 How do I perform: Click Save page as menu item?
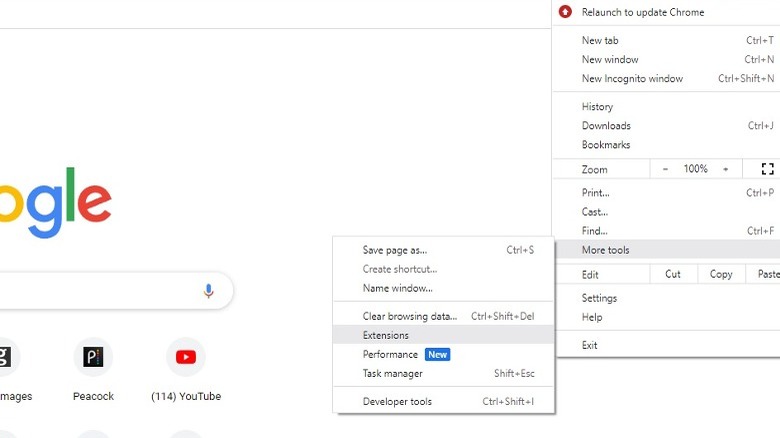click(x=394, y=250)
